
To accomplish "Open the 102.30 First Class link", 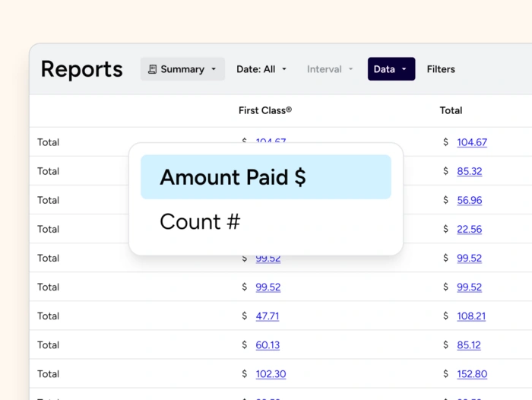I will pyautogui.click(x=271, y=373).
